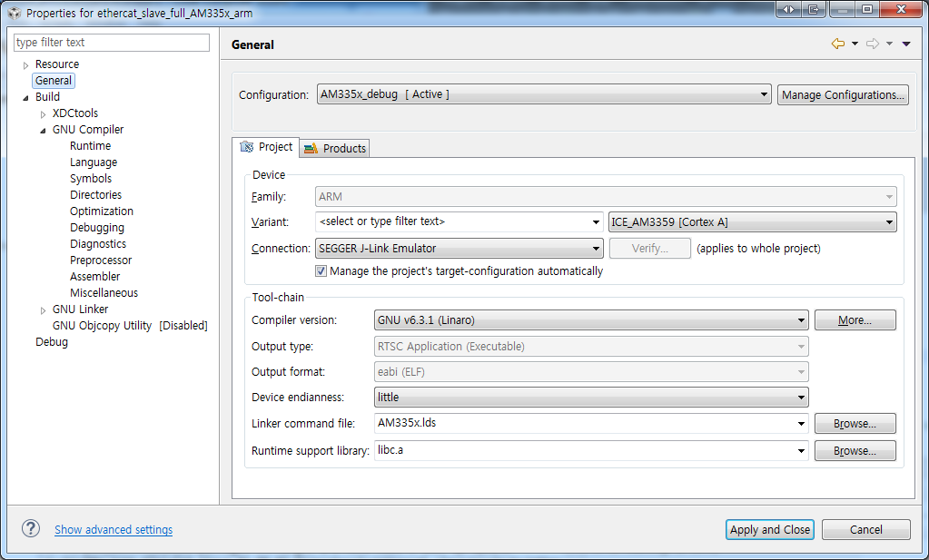Image resolution: width=929 pixels, height=560 pixels.
Task: Select Language under GNU Compiler
Action: [94, 162]
